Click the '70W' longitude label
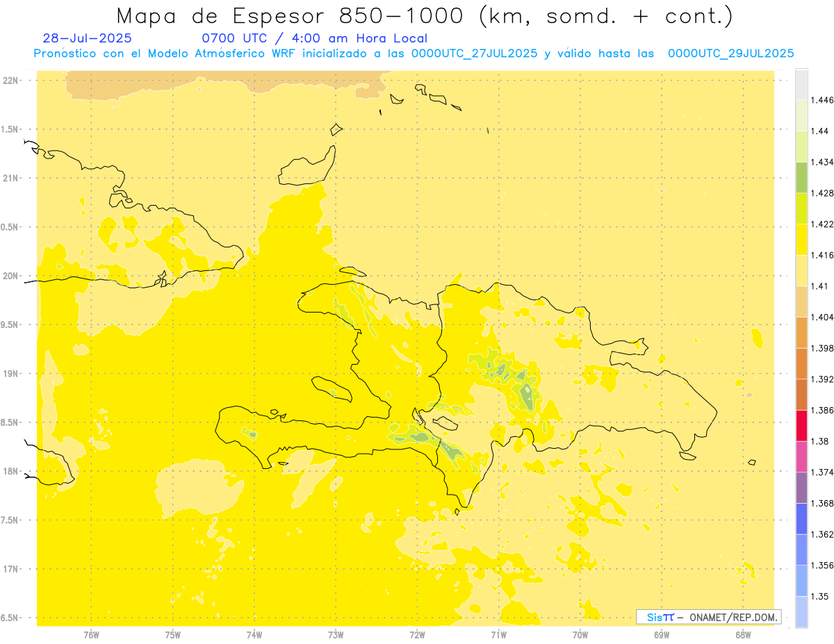Screen dimensions: 834x644 (x=580, y=635)
